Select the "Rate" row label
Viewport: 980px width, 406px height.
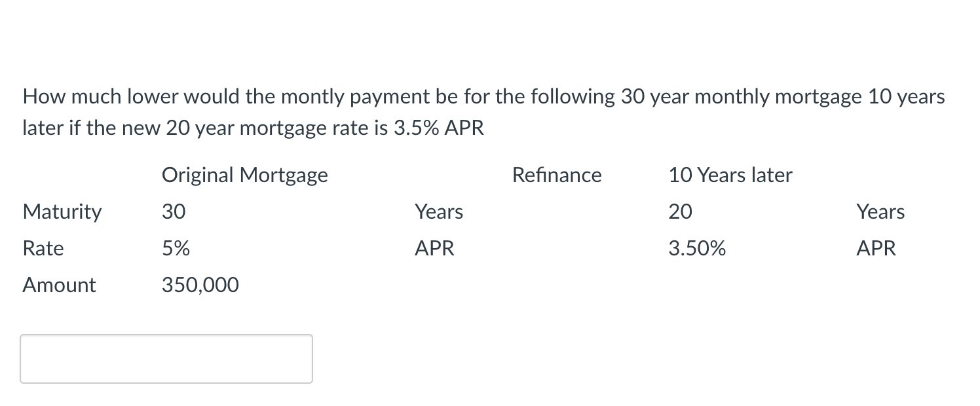[x=43, y=248]
